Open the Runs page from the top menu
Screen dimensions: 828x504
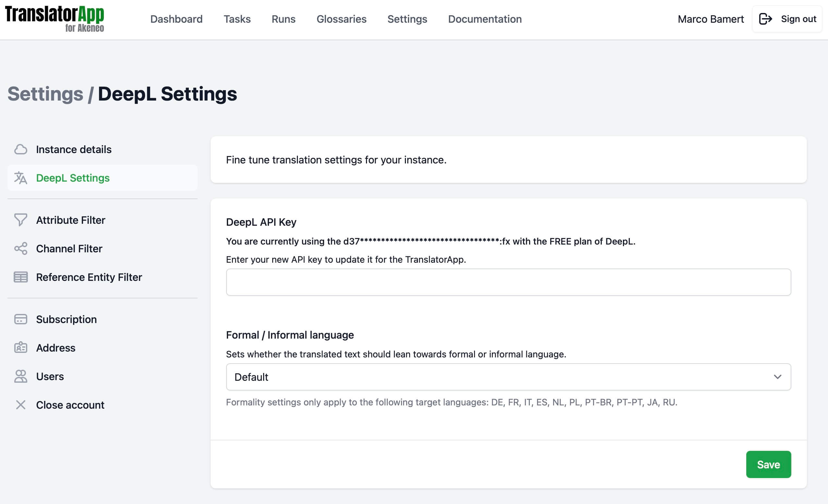pos(283,19)
